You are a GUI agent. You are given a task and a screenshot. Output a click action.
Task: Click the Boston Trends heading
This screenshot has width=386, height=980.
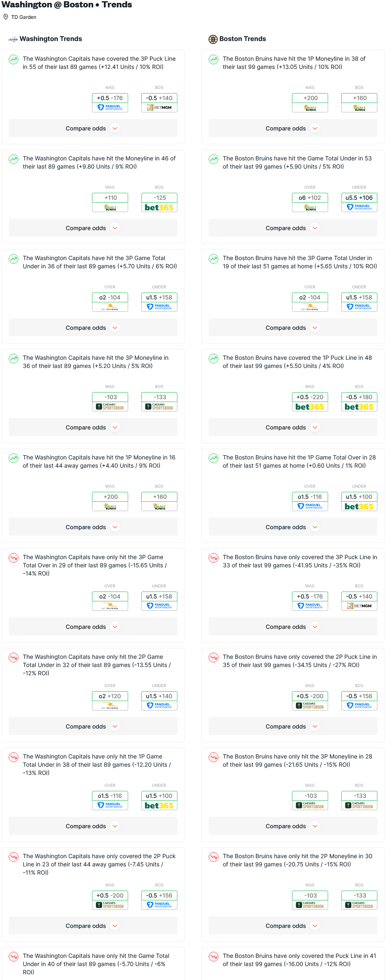tap(243, 39)
